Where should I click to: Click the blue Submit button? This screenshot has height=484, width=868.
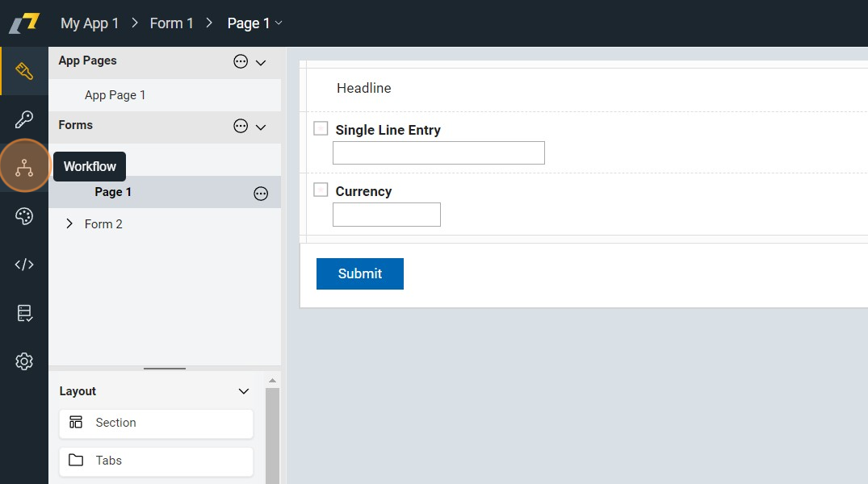tap(359, 273)
